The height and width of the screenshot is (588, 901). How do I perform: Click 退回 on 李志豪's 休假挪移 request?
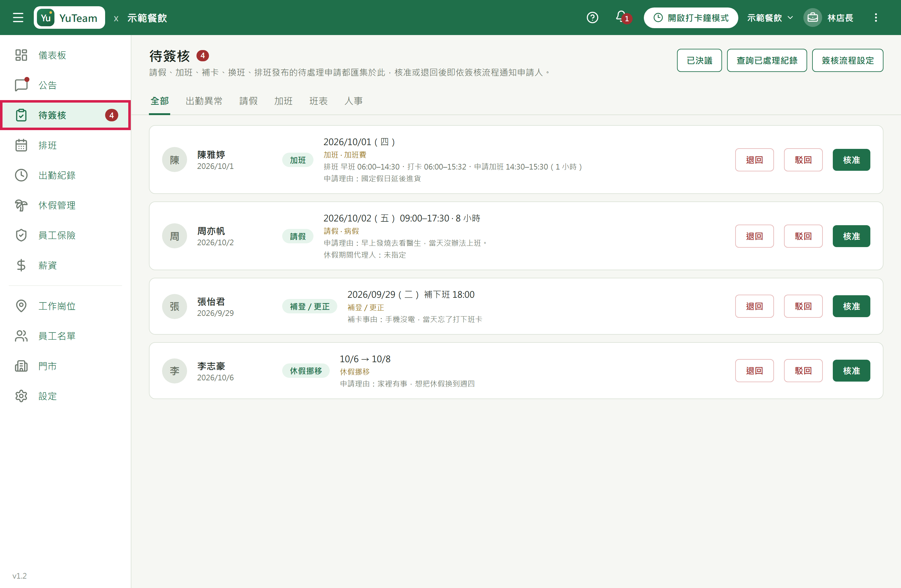point(754,370)
